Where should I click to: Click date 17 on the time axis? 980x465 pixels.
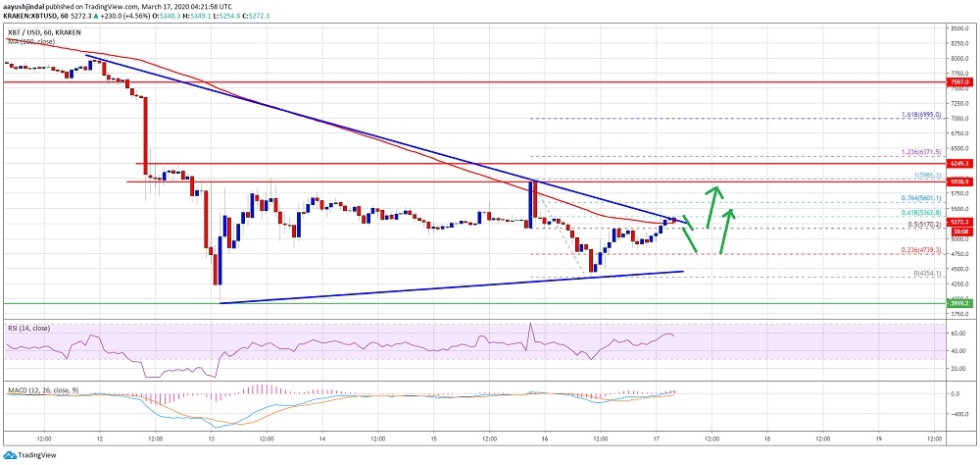click(x=656, y=439)
